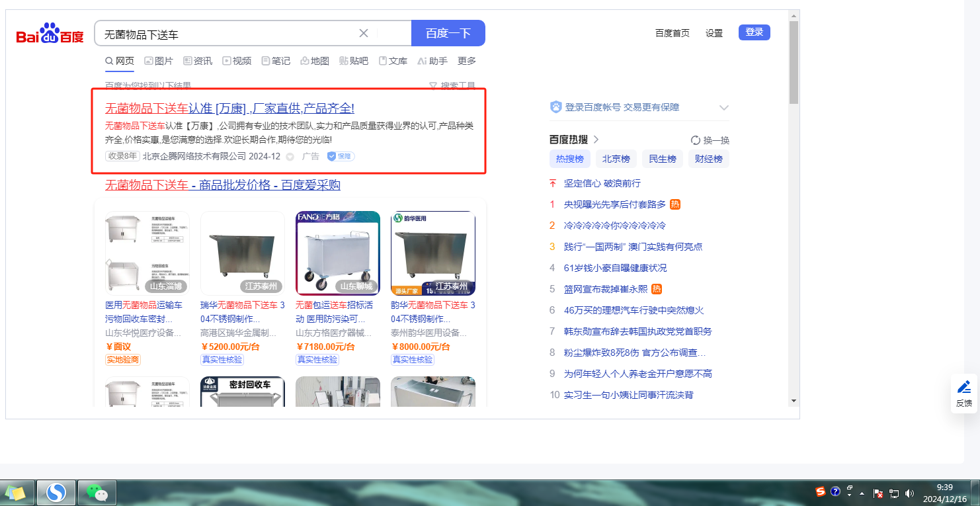Open hot search 46万买的理想汽车行驶中突然熄火
This screenshot has width=980, height=506.
point(634,310)
